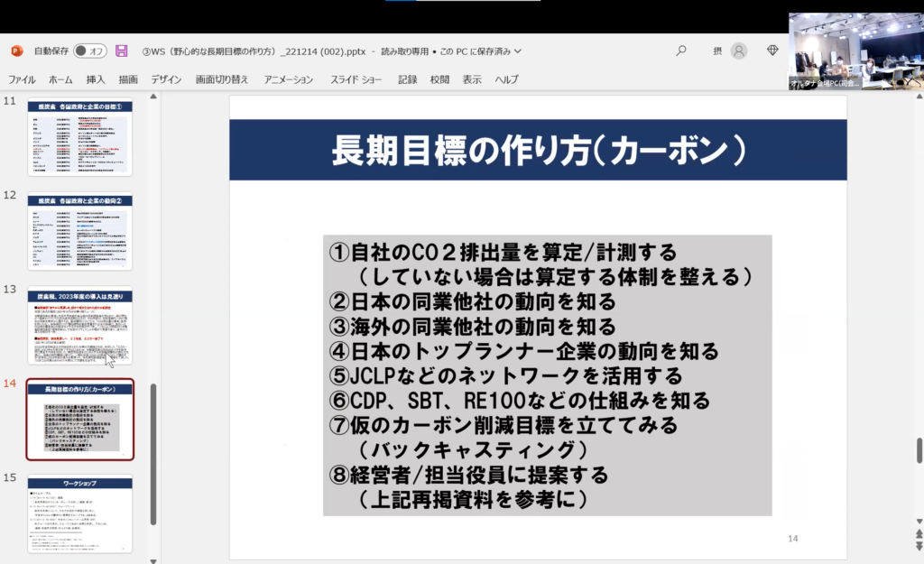This screenshot has width=924, height=564.
Task: Click line ⑤JCLPなどのネットワークを活用する
Action: pos(506,376)
